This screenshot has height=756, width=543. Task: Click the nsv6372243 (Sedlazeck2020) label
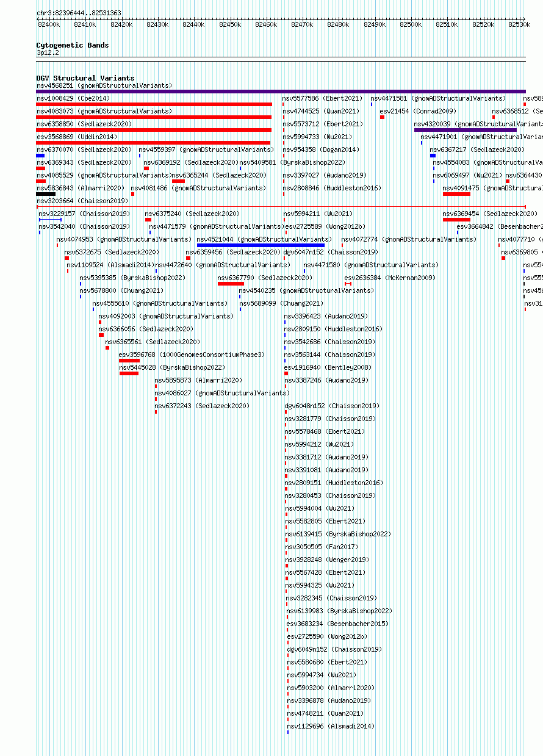(202, 406)
